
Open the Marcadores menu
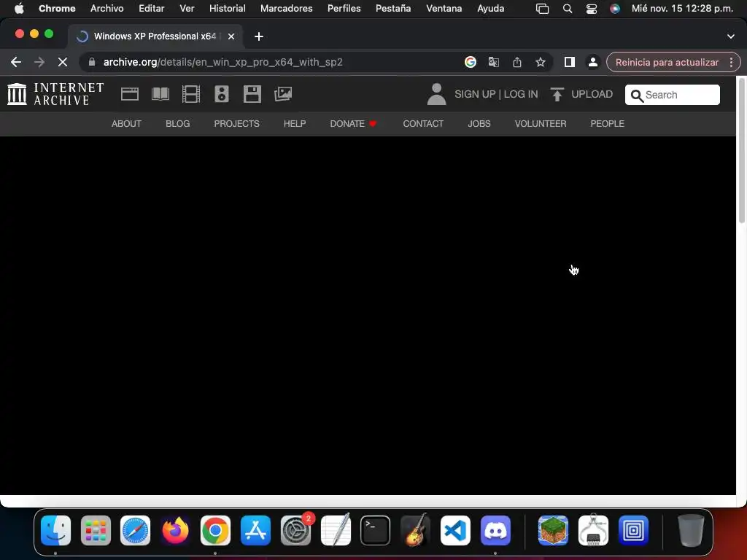(286, 9)
